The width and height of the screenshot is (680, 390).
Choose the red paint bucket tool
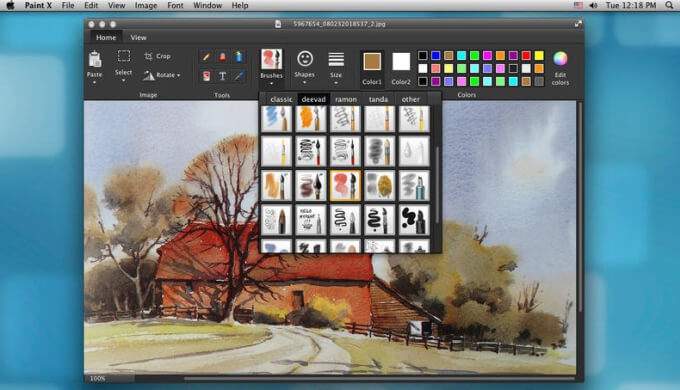206,76
